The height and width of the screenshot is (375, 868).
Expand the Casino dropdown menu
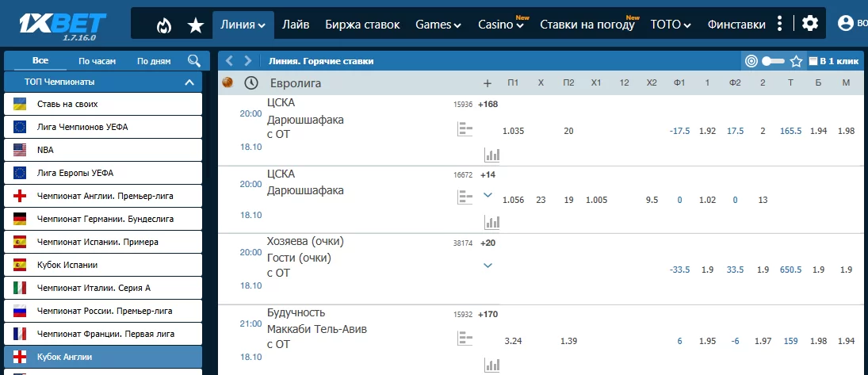[501, 25]
